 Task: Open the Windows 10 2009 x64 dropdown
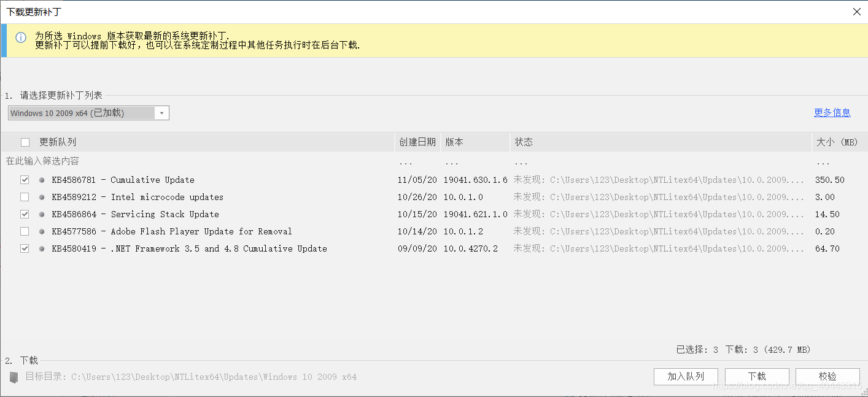[x=88, y=113]
